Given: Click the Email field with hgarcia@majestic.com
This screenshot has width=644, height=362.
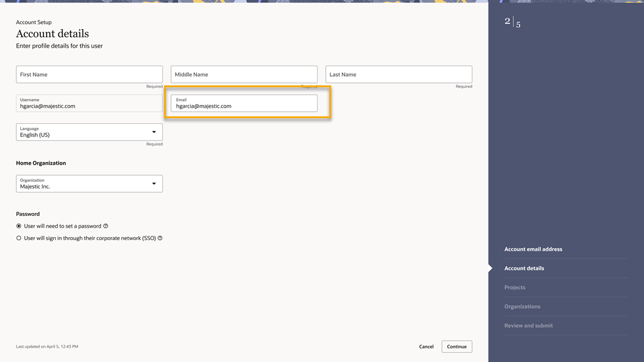Looking at the screenshot, I should pos(244,103).
